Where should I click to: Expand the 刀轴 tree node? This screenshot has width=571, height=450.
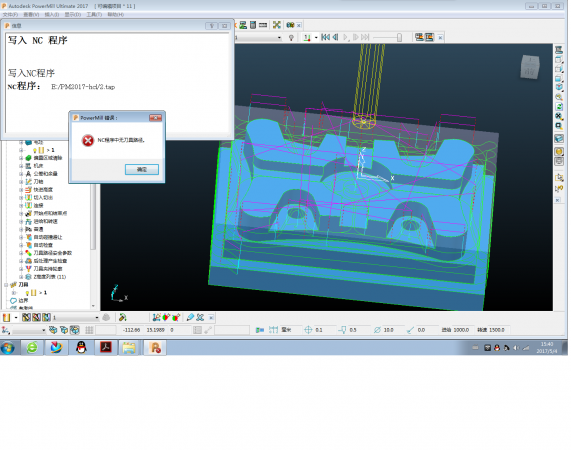coord(21,182)
